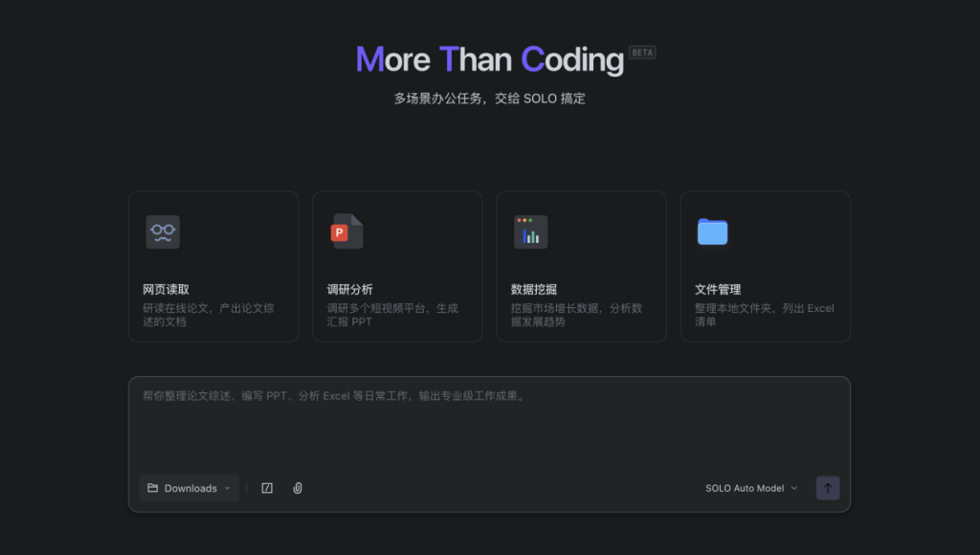The width and height of the screenshot is (980, 555).
Task: Select the 网页读取 glasses icon
Action: pyautogui.click(x=163, y=232)
